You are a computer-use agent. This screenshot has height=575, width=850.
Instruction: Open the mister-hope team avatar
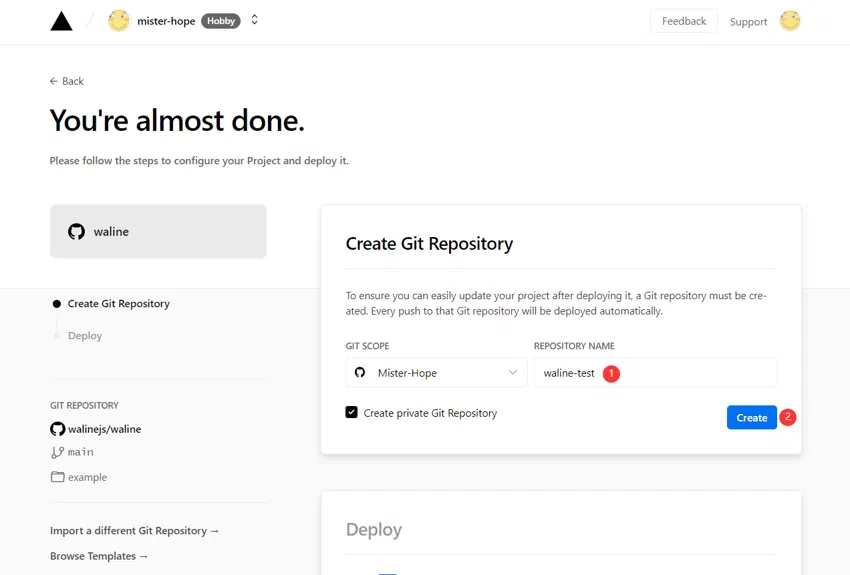coord(119,21)
